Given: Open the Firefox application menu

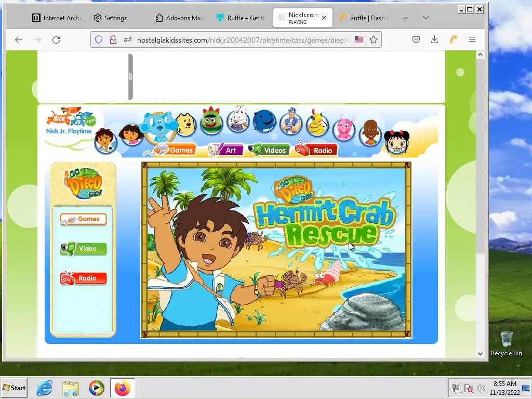Looking at the screenshot, I should pos(472,39).
